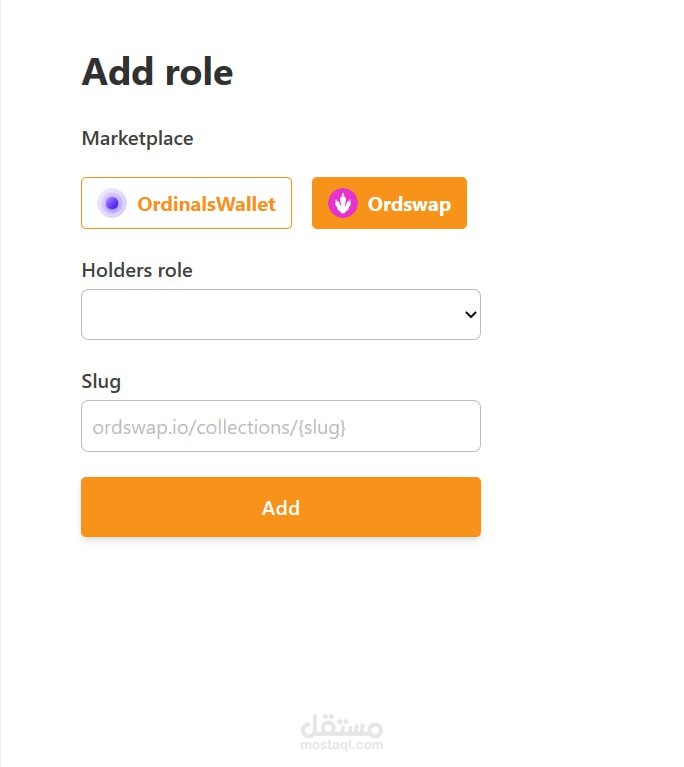Viewport: 684px width, 767px height.
Task: Click the Holders role chevron arrow
Action: [x=471, y=315]
